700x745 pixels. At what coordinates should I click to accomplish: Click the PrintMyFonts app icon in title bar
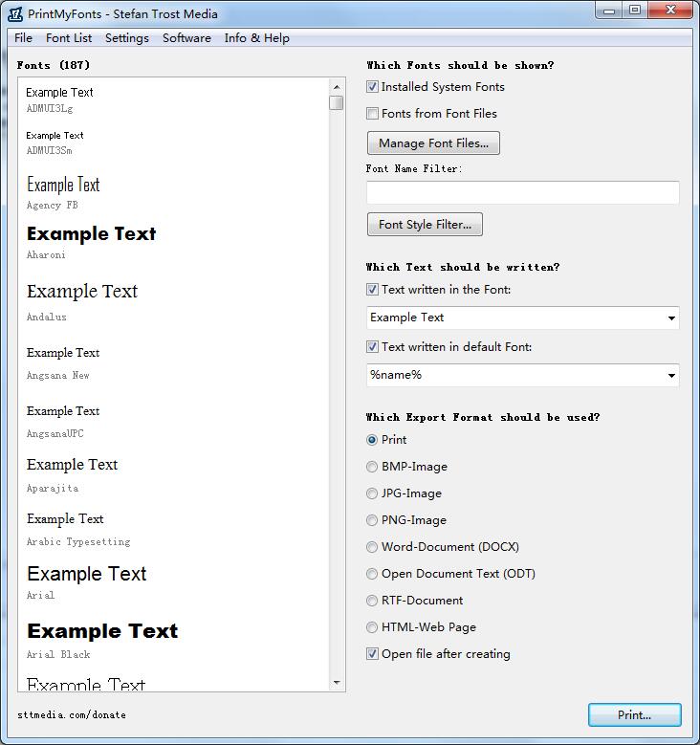coord(15,13)
